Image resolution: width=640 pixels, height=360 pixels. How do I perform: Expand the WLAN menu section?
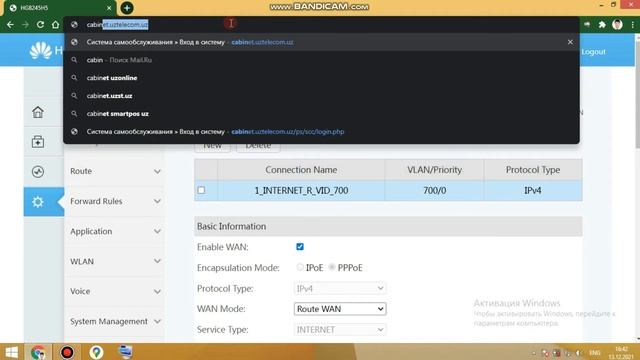(x=115, y=261)
